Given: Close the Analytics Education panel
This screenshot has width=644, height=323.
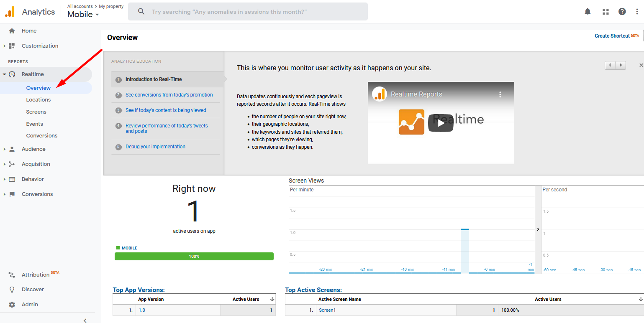Looking at the screenshot, I should [641, 65].
